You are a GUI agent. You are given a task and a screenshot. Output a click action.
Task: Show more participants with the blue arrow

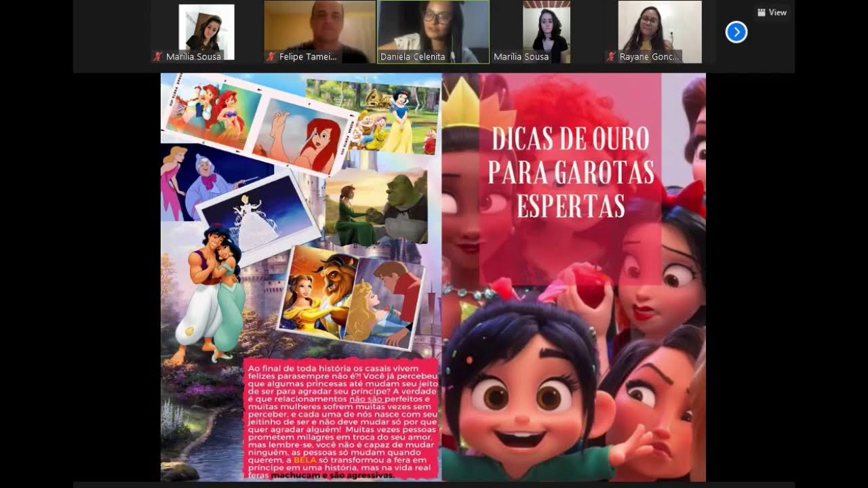click(736, 32)
